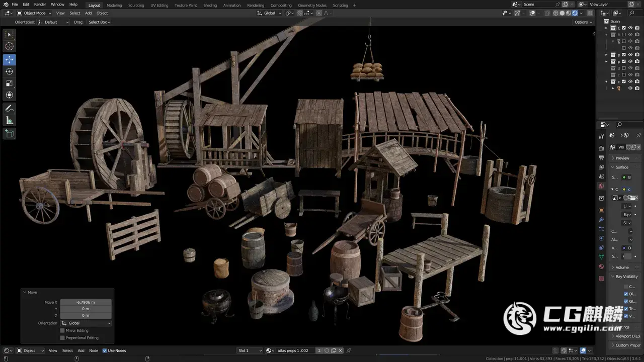Viewport: 644px width, 362px height.
Task: Open the Render menu
Action: coord(40,5)
